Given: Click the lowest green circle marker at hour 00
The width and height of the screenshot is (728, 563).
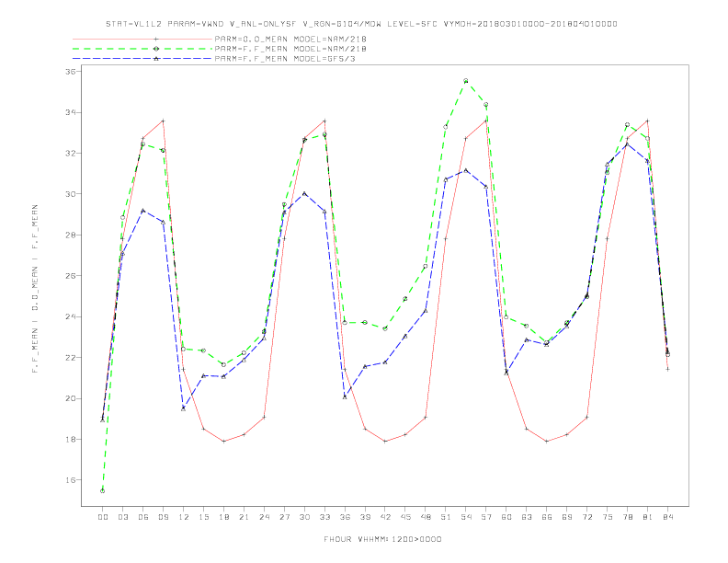Looking at the screenshot, I should (x=103, y=491).
